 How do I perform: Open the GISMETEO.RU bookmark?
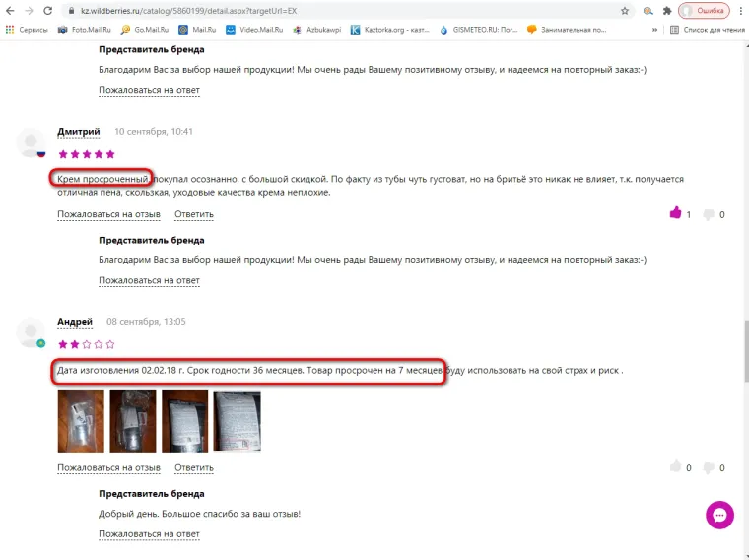pos(478,30)
